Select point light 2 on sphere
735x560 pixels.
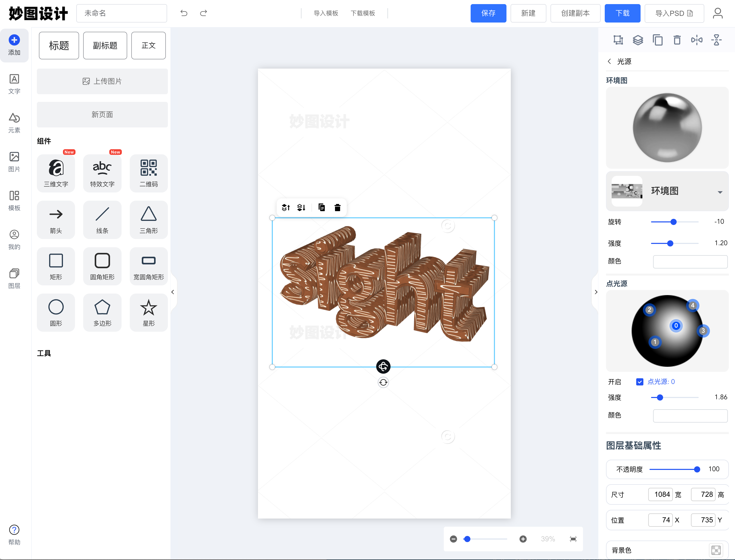click(x=649, y=309)
